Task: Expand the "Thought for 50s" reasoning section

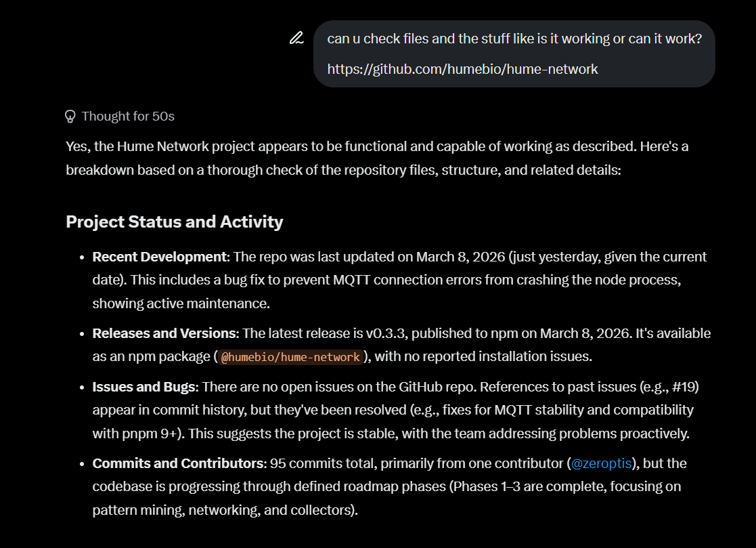Action: tap(120, 117)
